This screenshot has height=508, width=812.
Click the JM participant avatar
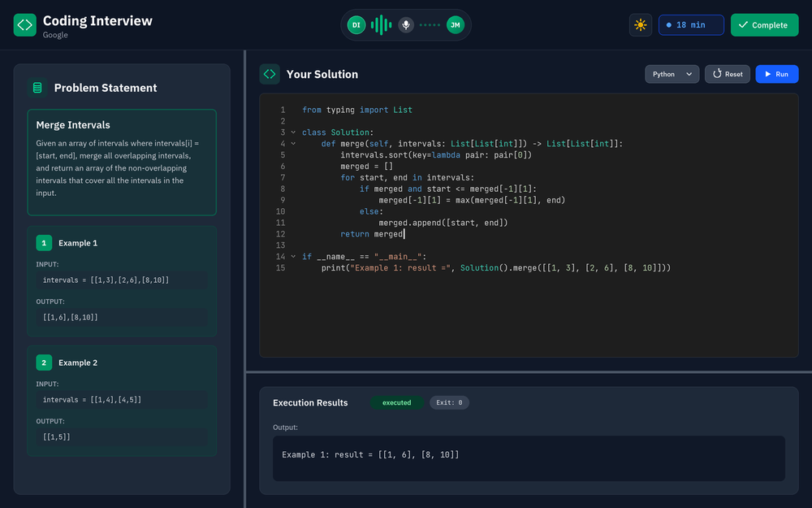click(x=456, y=25)
